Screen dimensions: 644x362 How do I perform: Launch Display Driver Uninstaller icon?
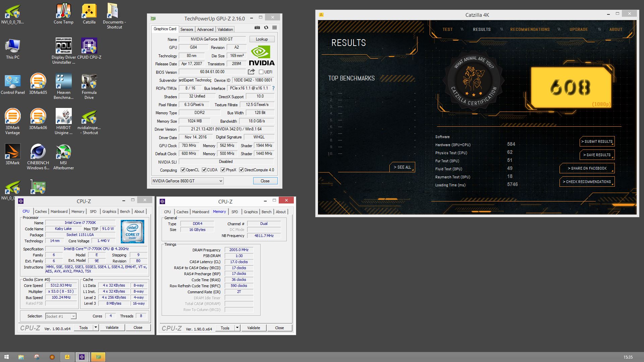point(63,51)
